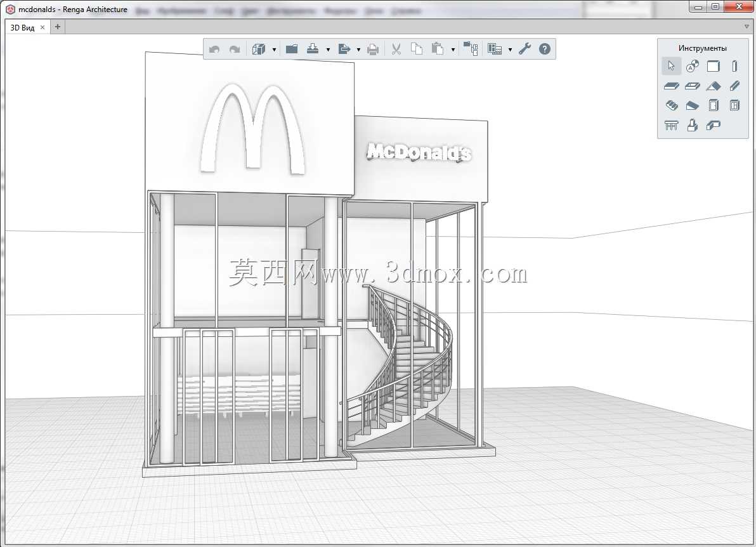The image size is (756, 547).
Task: Open the project explorer tree icon
Action: tap(471, 49)
